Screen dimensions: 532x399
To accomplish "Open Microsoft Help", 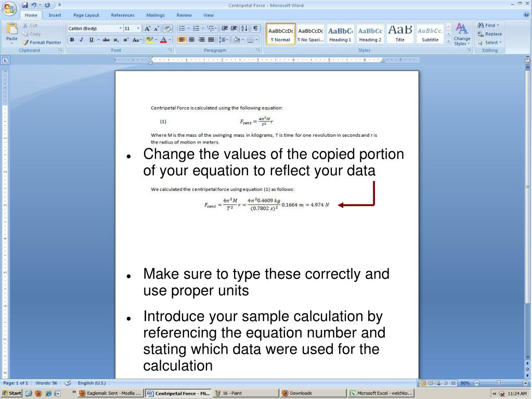I will click(x=526, y=15).
